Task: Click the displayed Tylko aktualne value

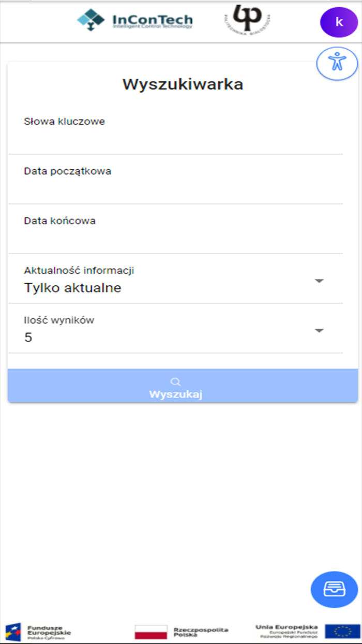Action: (72, 288)
